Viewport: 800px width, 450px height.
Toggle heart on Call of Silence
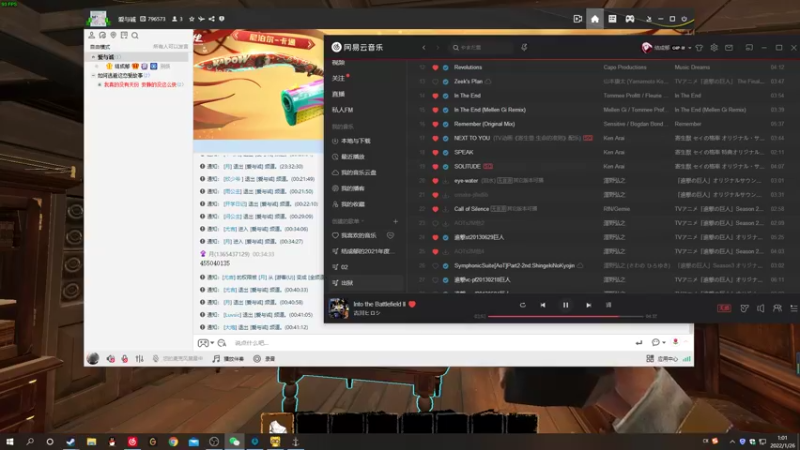pos(435,209)
